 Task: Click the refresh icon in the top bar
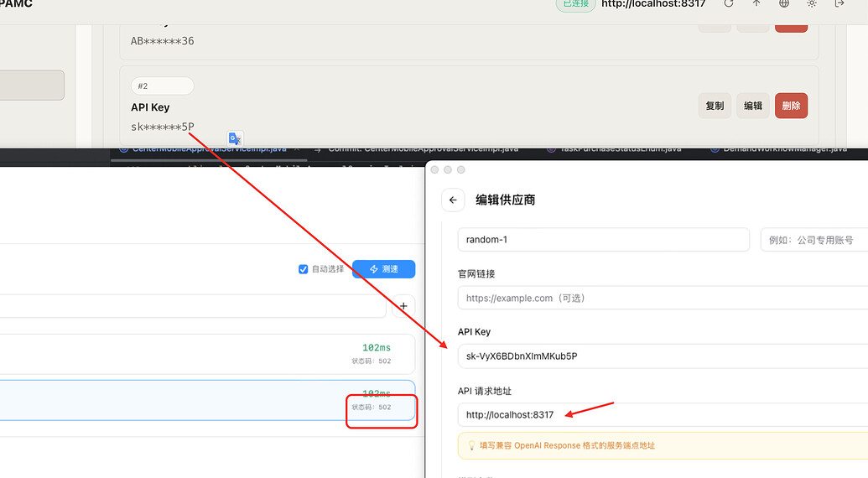(729, 3)
